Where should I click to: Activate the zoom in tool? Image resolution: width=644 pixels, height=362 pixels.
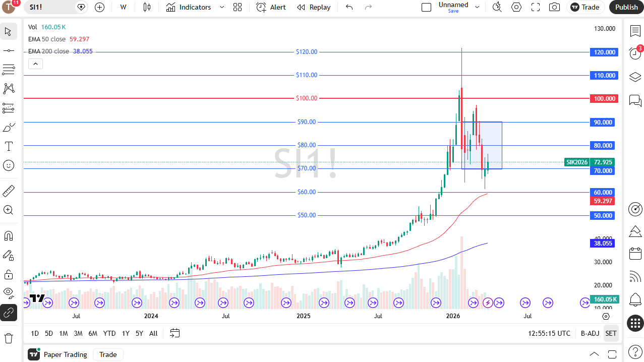coord(9,210)
